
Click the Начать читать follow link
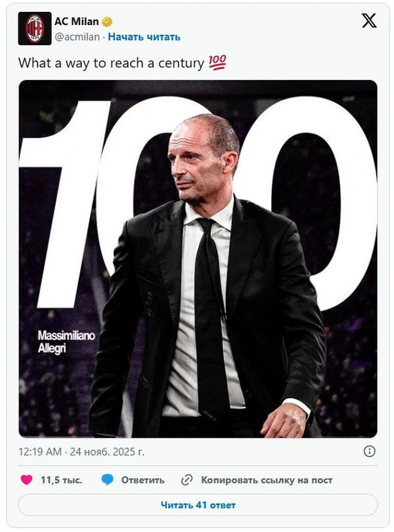click(x=144, y=37)
